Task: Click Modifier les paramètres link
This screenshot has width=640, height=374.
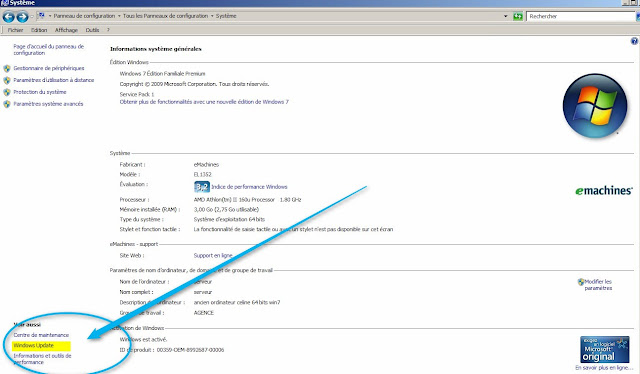Action: [x=598, y=285]
